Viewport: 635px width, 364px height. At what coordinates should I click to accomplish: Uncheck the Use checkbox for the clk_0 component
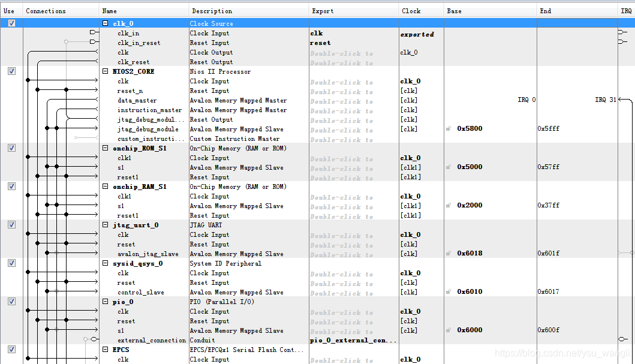[x=11, y=23]
